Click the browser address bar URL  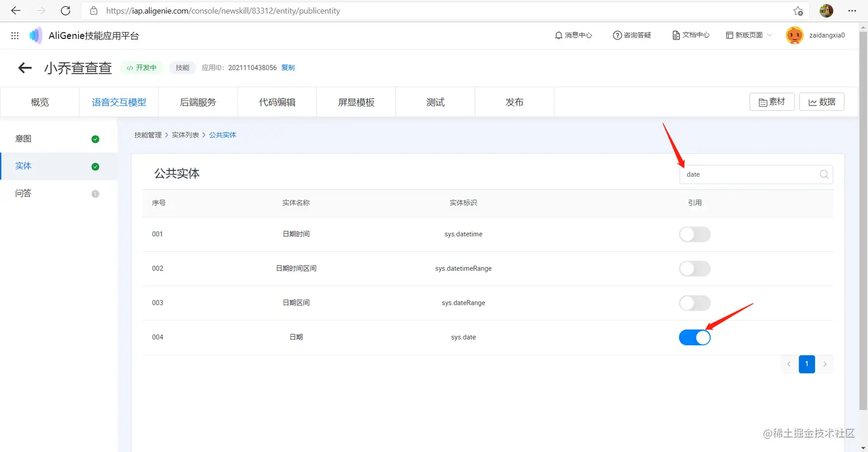click(223, 11)
